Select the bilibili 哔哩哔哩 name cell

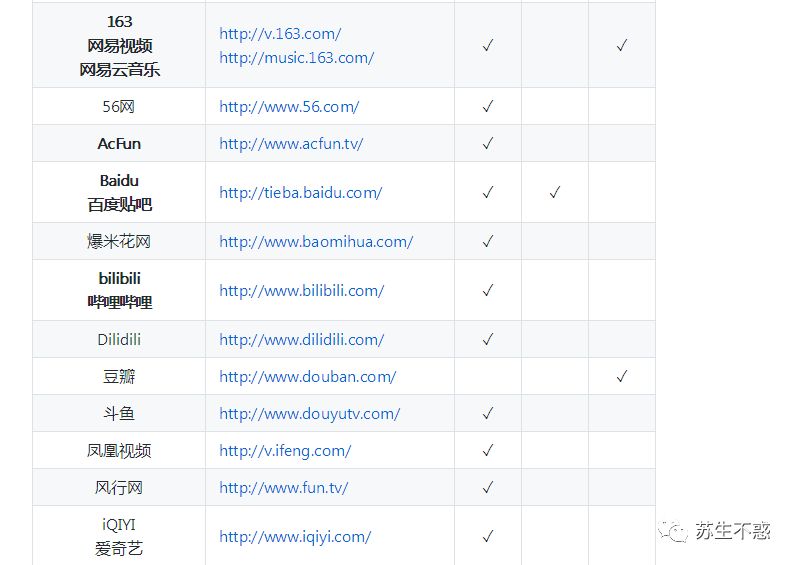pos(119,290)
